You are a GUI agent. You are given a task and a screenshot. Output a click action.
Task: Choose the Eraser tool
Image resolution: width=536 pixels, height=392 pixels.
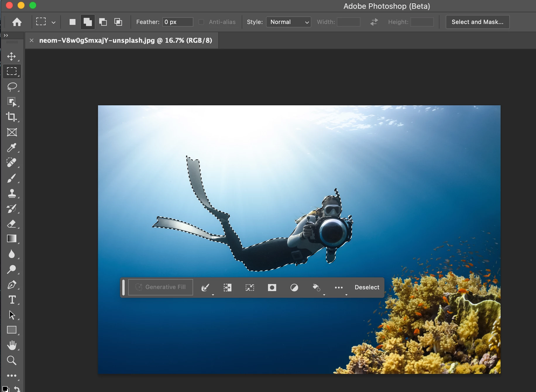coord(12,224)
